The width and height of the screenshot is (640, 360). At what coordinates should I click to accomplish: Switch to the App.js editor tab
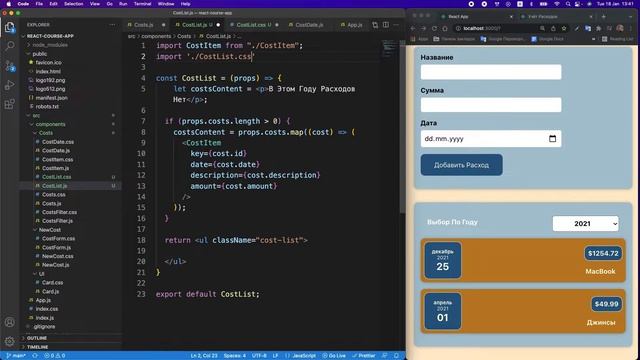coord(354,25)
